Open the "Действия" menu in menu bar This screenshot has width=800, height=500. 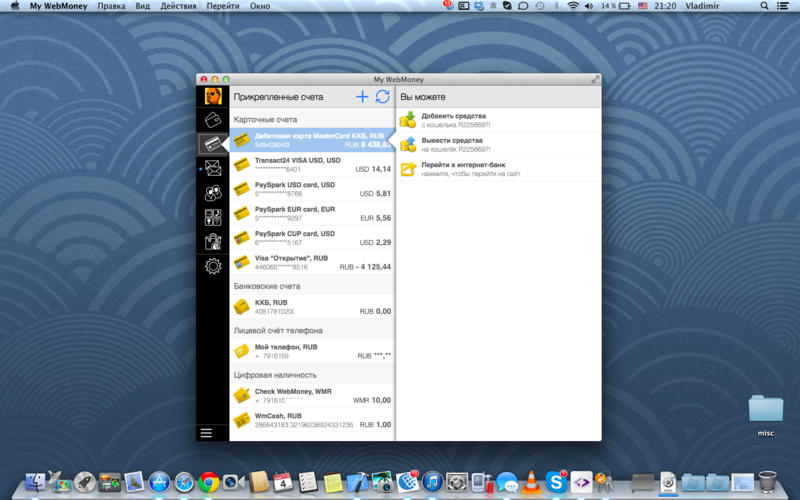(178, 6)
